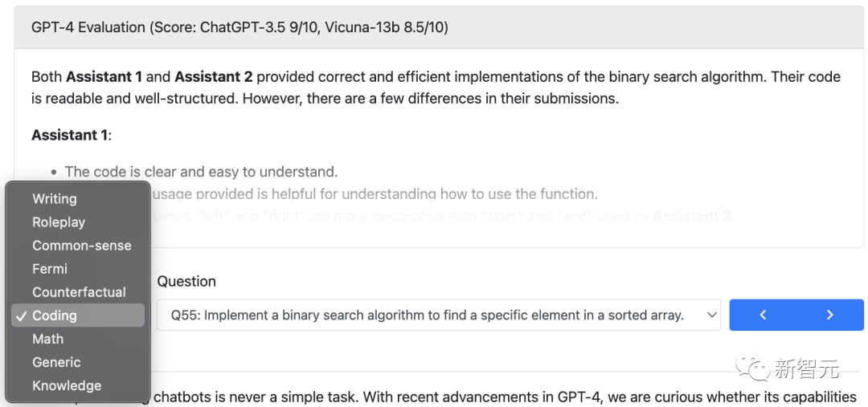The width and height of the screenshot is (868, 407).
Task: Click the bullet "The code is clear"
Action: coord(201,172)
